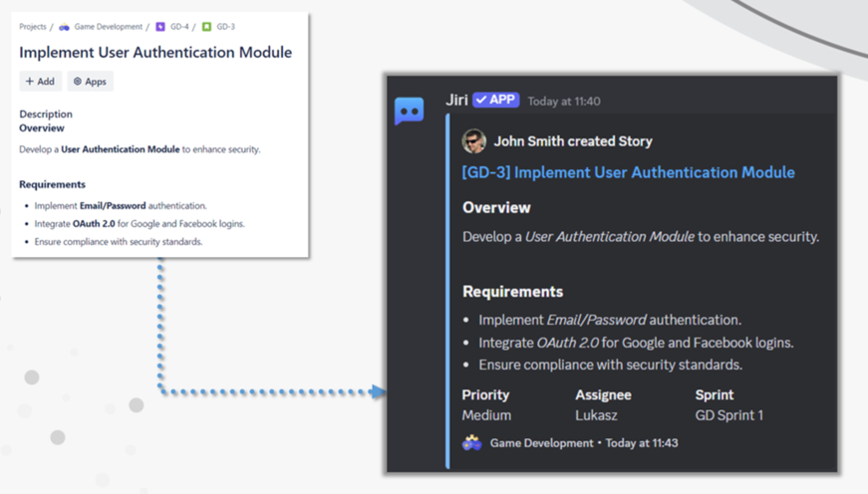Click the Game Development footer controller icon
This screenshot has width=868, height=494.
pyautogui.click(x=472, y=442)
